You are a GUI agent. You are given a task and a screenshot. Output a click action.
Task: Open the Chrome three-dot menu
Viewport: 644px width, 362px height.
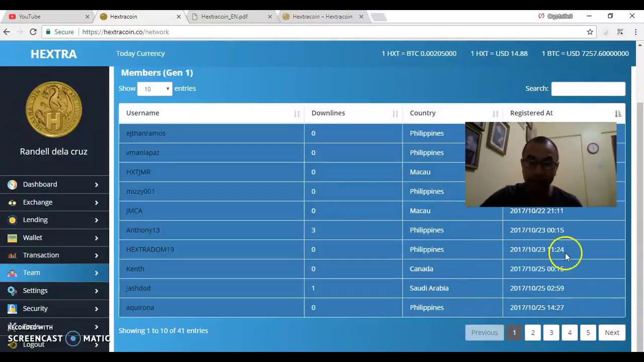[635, 32]
